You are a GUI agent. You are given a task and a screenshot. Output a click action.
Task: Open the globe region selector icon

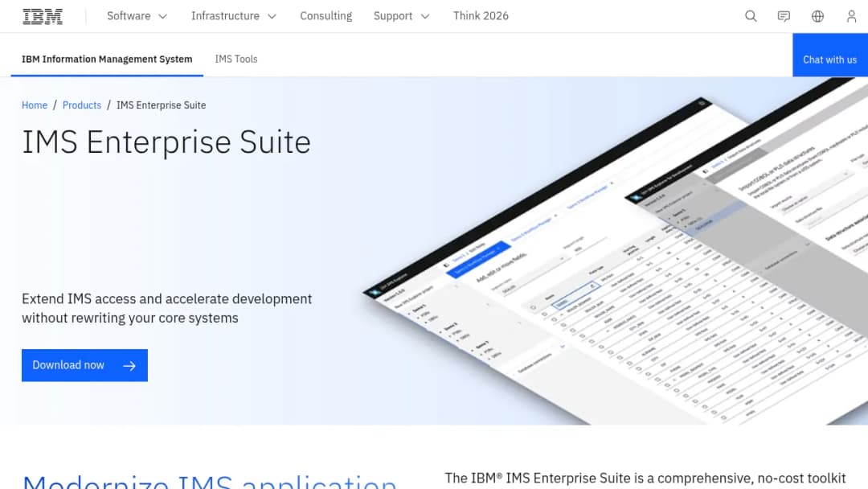817,16
